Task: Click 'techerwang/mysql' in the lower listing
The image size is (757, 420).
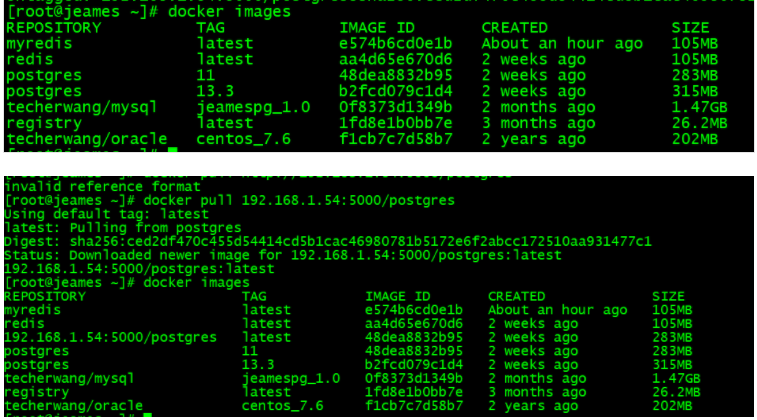Action: pyautogui.click(x=70, y=378)
